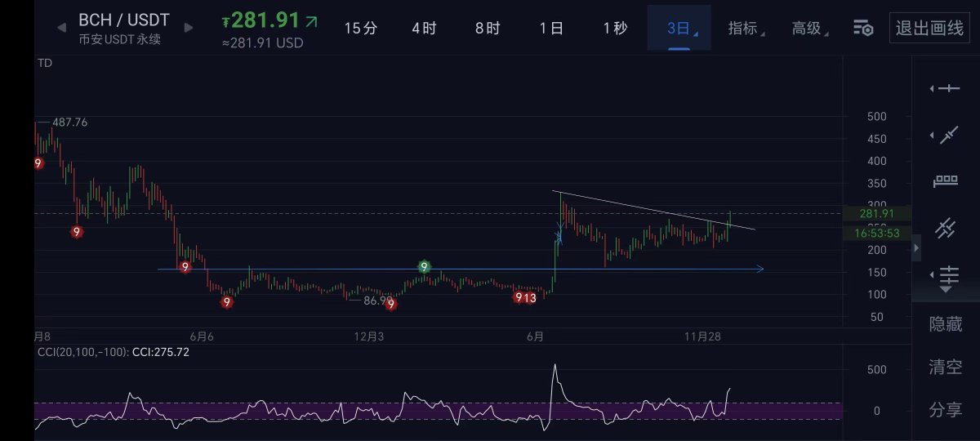Switch to the 1秒 timeframe
980x441 pixels.
pyautogui.click(x=615, y=29)
